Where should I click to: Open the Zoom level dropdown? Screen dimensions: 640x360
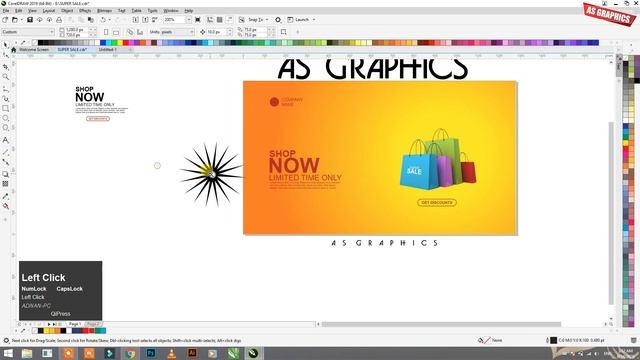click(188, 20)
